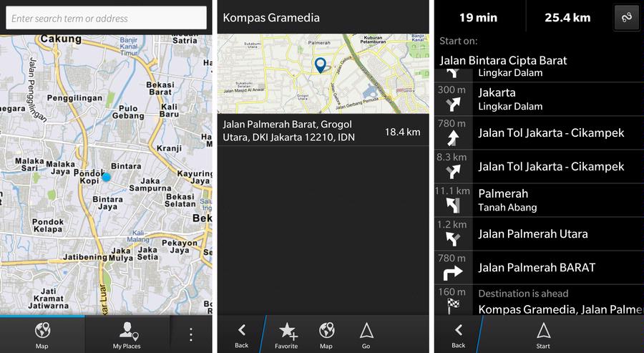Select the 300 m Jakarta Lingkar Dalam step
This screenshot has width=644, height=353.
[x=539, y=99]
